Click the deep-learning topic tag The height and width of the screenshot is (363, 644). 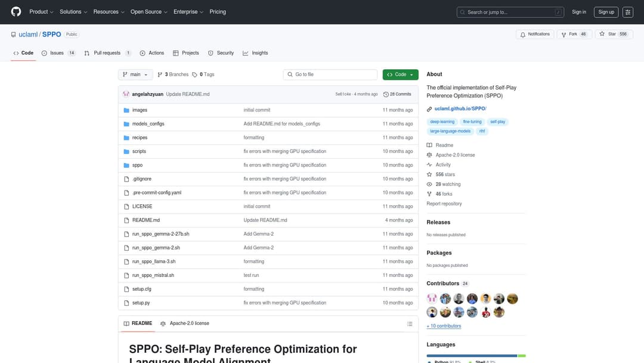(442, 122)
